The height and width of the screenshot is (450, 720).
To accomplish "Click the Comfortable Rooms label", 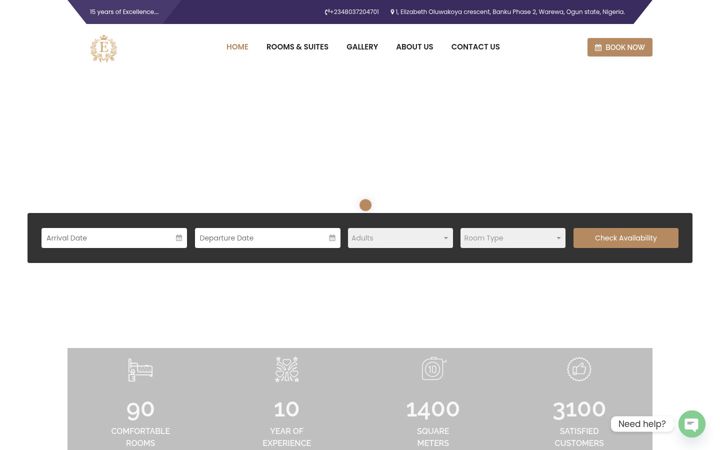I will 140,437.
